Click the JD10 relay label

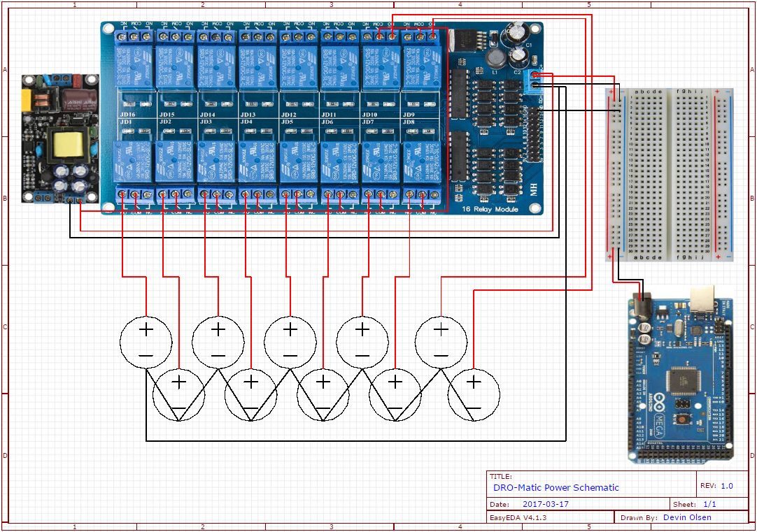(370, 115)
